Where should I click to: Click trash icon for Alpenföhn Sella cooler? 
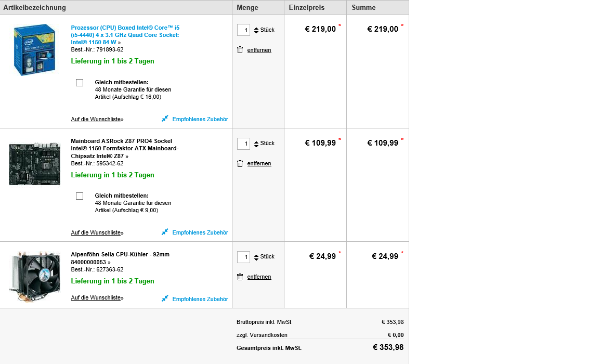240,277
